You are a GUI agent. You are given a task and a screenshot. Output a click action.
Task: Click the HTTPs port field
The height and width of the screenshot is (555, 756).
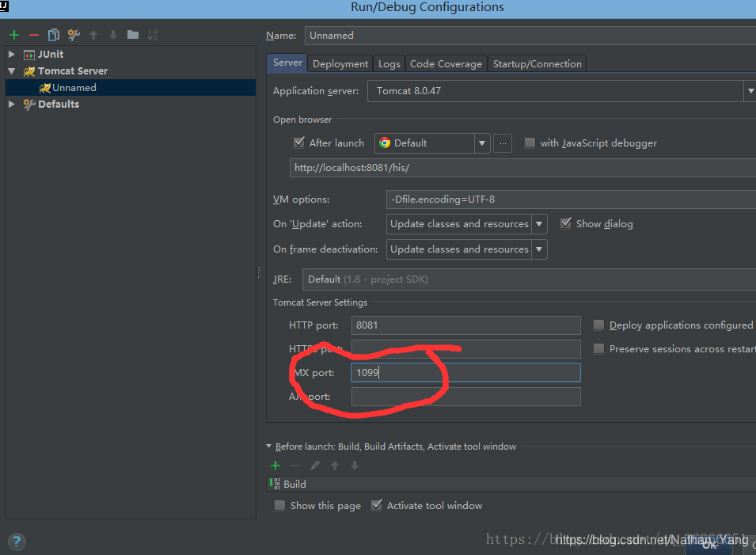point(465,348)
